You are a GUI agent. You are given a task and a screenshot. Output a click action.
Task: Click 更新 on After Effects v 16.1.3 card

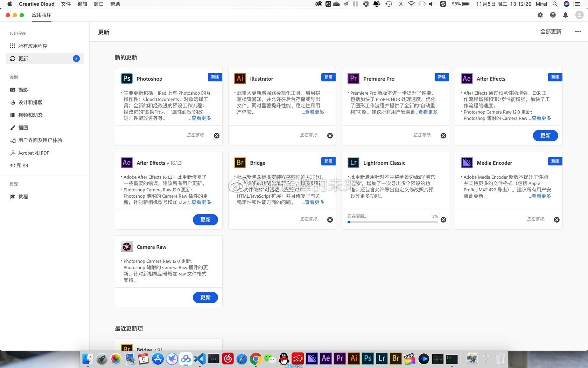205,220
